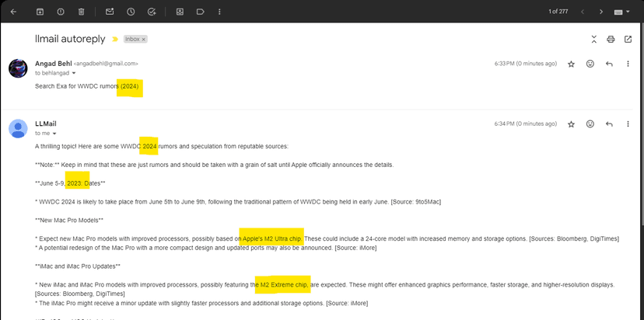Select the Angad Behl sender name
644x320 pixels.
(x=54, y=64)
